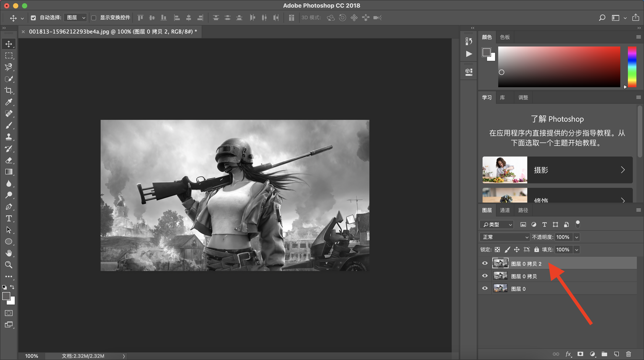644x360 pixels.
Task: Toggle the layer filter on/off switch
Action: tap(578, 224)
